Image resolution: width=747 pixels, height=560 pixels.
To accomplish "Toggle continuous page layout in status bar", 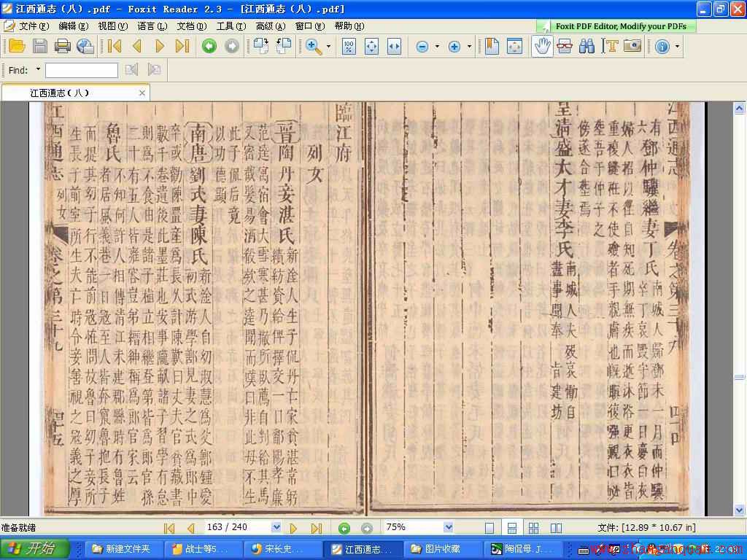I will [x=511, y=528].
